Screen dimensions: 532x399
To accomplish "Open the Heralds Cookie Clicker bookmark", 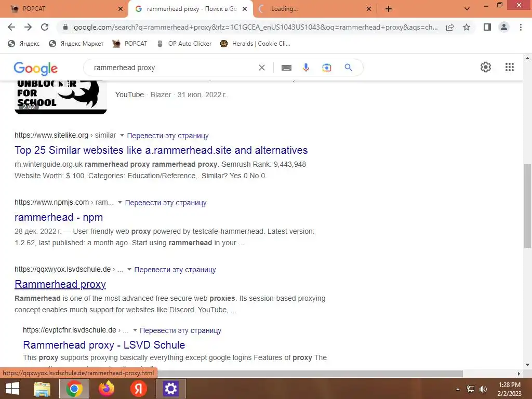I will 255,44.
